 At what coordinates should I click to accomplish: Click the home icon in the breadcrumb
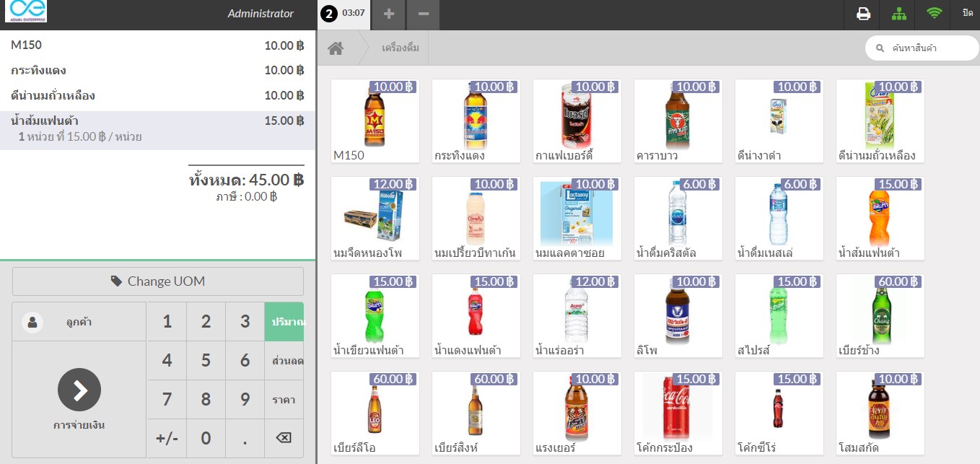pos(334,46)
